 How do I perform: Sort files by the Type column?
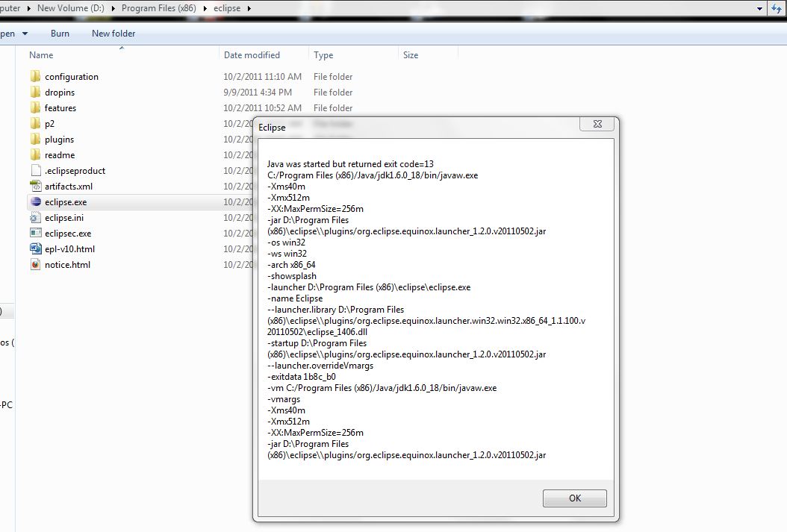(323, 55)
